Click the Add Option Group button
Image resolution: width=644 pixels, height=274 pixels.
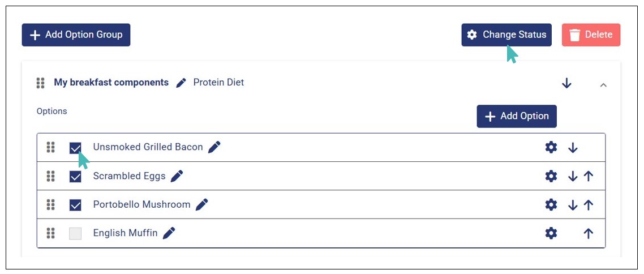click(76, 35)
